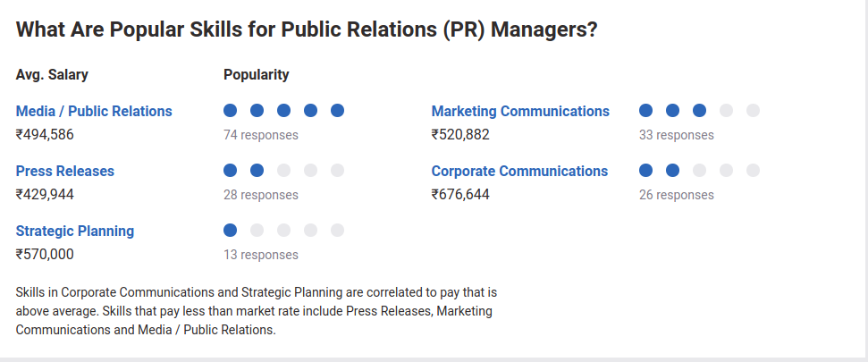This screenshot has height=362, width=868.
Task: Click the ₹676,644 salary figure
Action: point(460,195)
